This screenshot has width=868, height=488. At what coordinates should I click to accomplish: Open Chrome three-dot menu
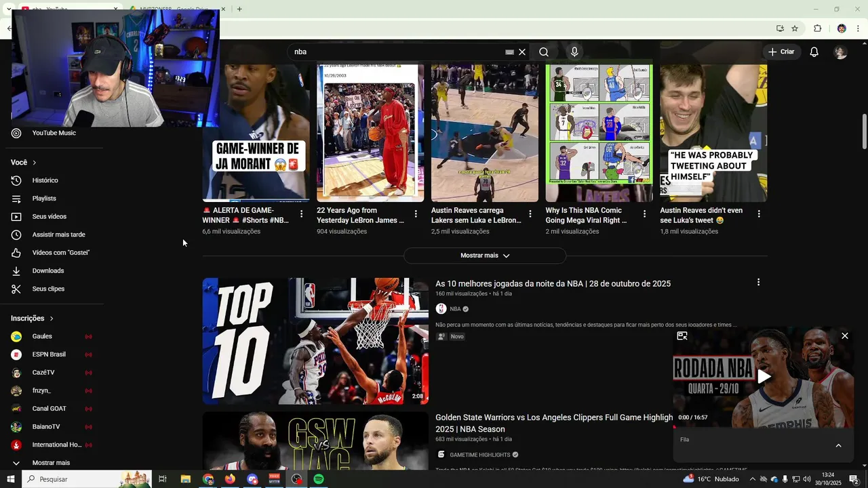click(859, 28)
